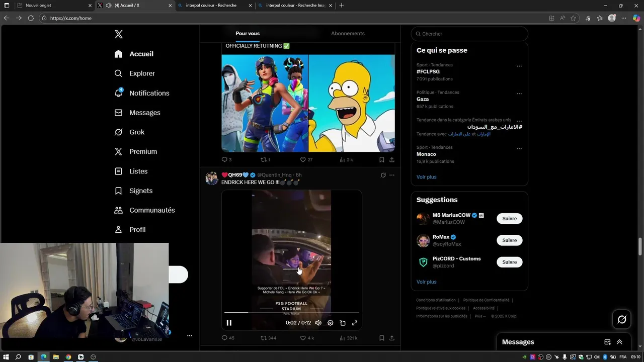The image size is (644, 362).
Task: Mute the video volume icon
Action: pos(318,323)
